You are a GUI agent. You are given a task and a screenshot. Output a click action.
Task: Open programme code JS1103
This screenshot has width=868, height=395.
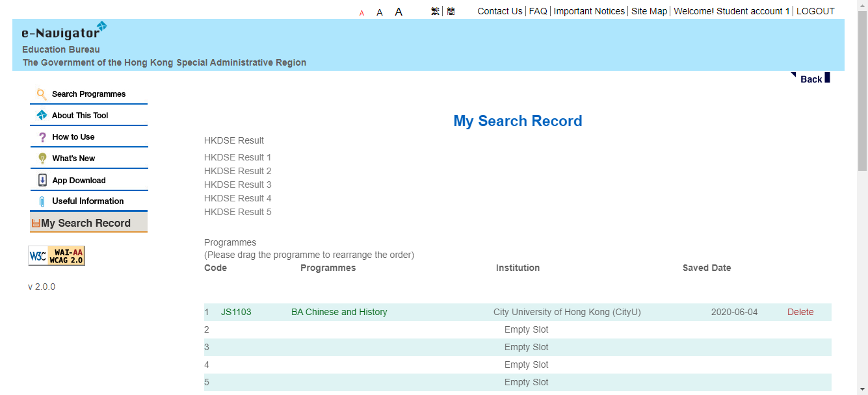pyautogui.click(x=236, y=312)
